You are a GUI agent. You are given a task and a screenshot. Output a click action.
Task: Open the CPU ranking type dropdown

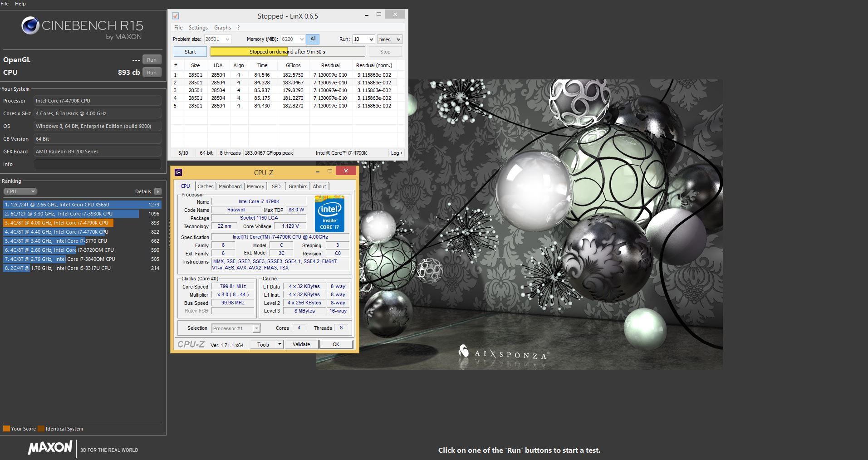20,191
